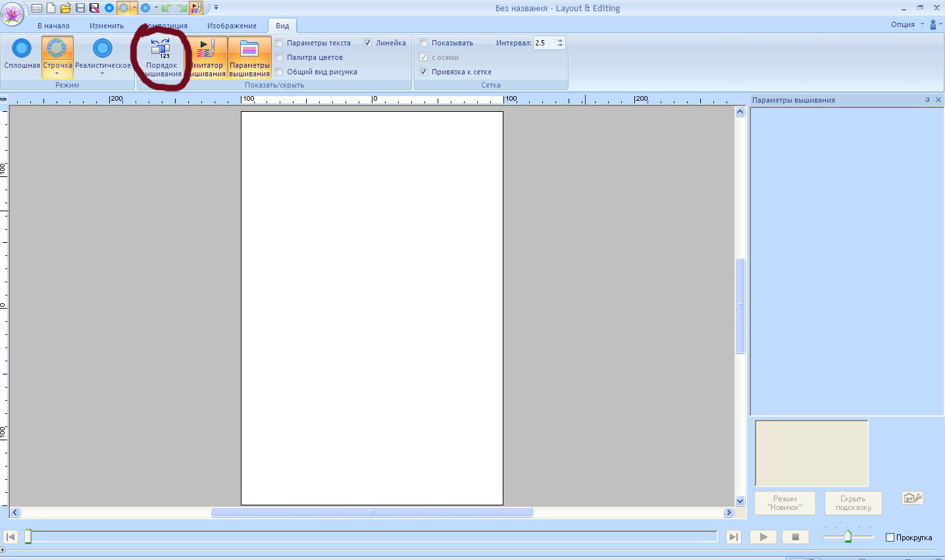Click the Порядок вышивания sewing order button
Screen dimensions: 945x560
[162, 58]
